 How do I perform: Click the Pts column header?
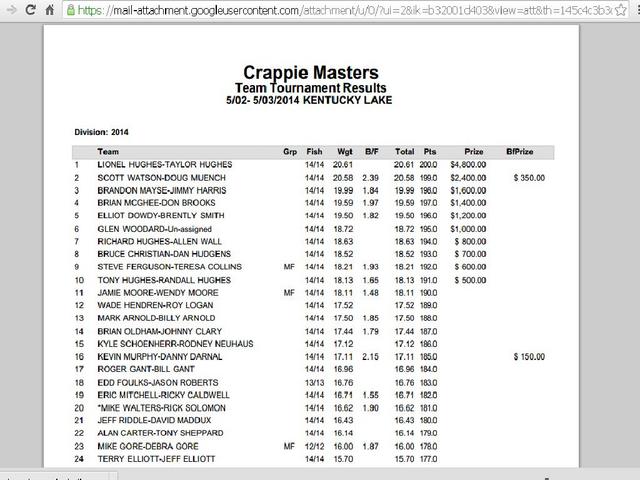pos(429,151)
